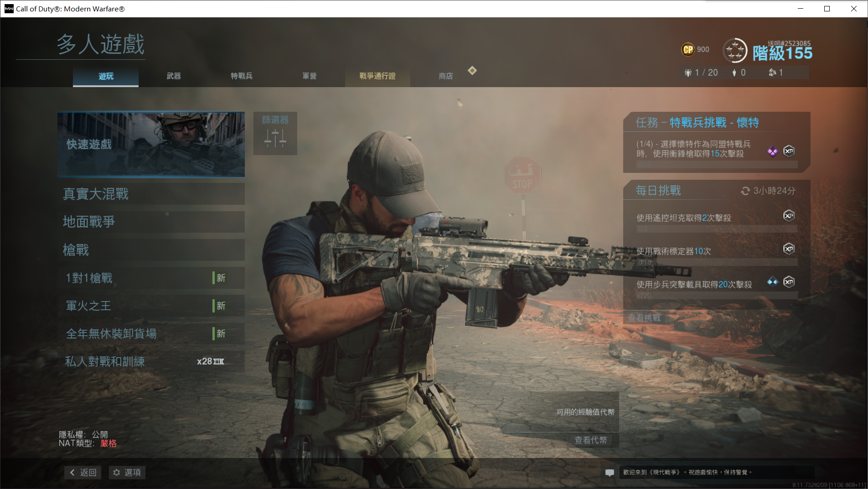
Task: Click the gold CP coin icon
Action: pos(688,49)
